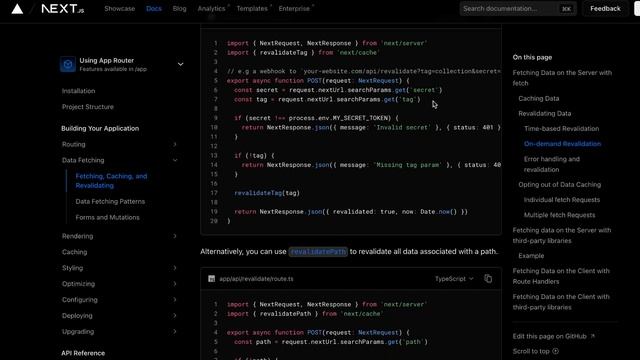Click the Vercel triangle logo
Screen dimensions: 640x360
point(17,9)
